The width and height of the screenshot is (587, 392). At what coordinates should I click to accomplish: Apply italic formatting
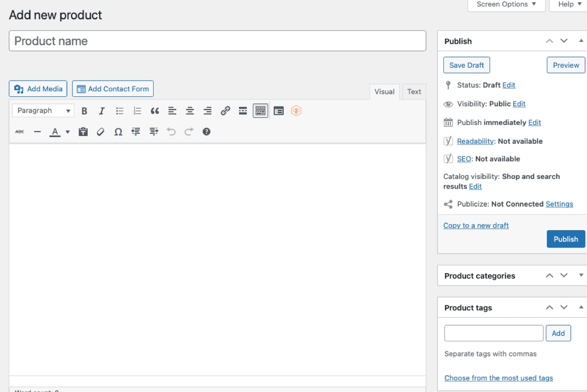tap(102, 111)
